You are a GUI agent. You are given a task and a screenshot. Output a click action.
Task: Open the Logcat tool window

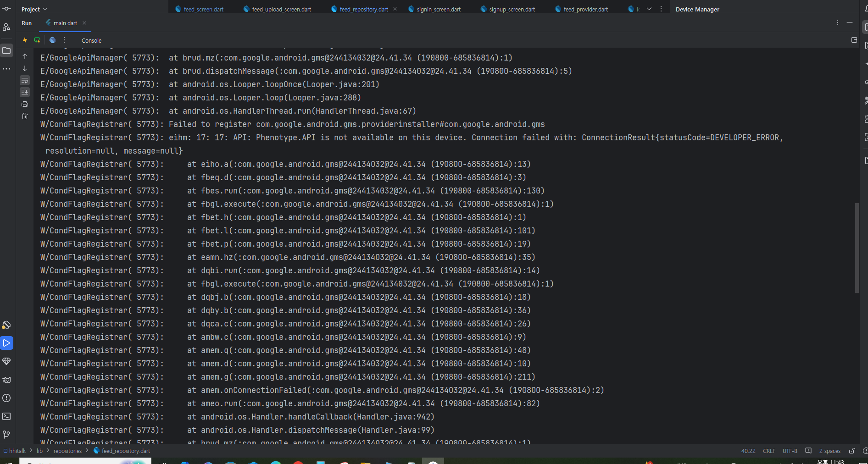point(6,380)
